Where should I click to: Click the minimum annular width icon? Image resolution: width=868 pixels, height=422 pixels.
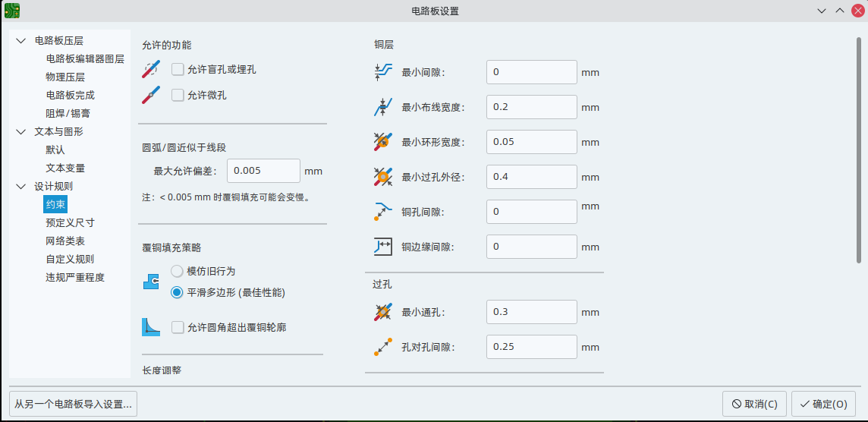tap(383, 142)
